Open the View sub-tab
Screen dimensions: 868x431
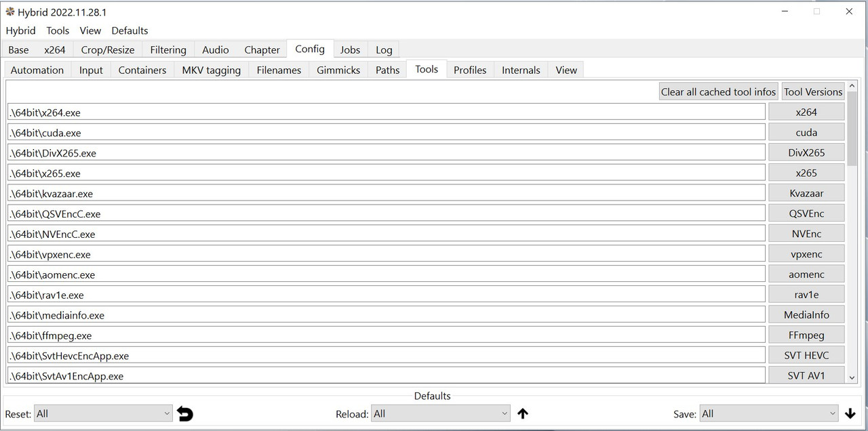tap(566, 70)
